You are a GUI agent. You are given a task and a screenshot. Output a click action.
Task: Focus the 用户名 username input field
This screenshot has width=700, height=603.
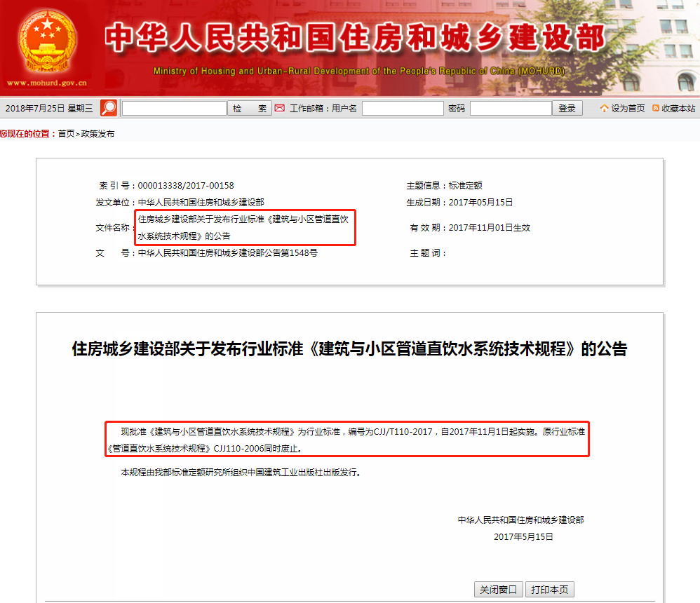click(x=403, y=109)
